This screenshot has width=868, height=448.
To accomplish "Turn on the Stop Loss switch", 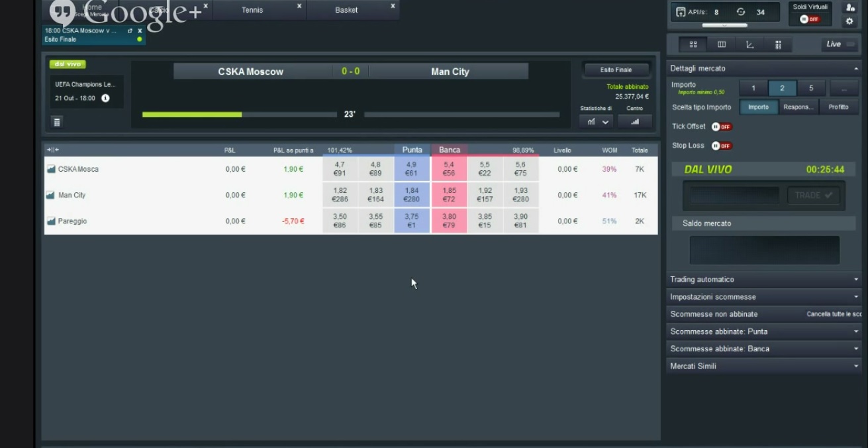I will [721, 146].
